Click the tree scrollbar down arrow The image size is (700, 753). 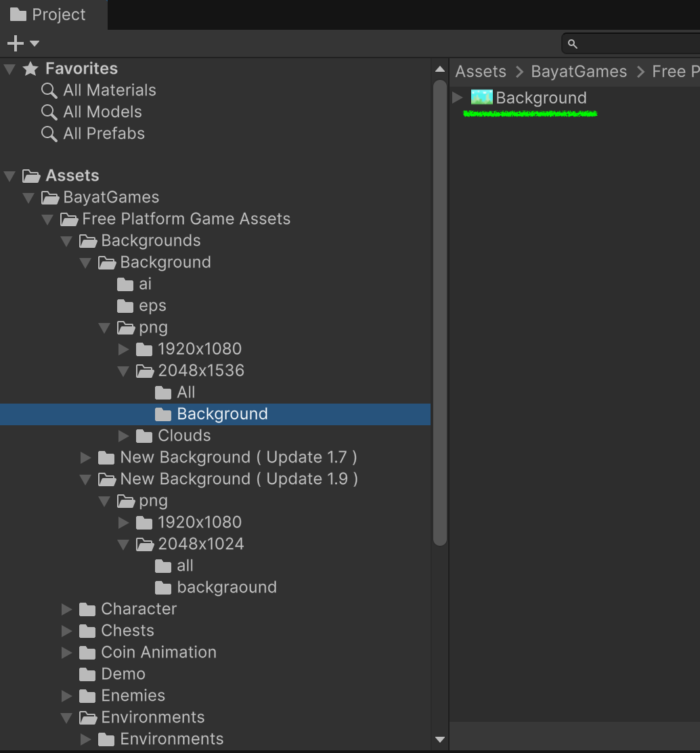pos(440,739)
